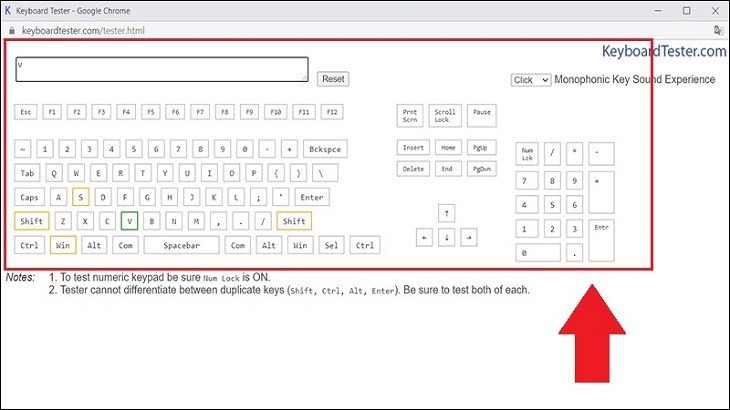The image size is (730, 410).
Task: Click the Insert key
Action: coord(413,148)
